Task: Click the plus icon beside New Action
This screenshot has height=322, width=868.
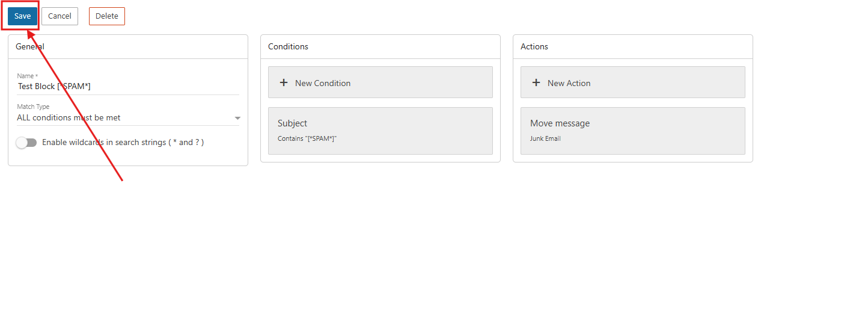Action: click(536, 83)
